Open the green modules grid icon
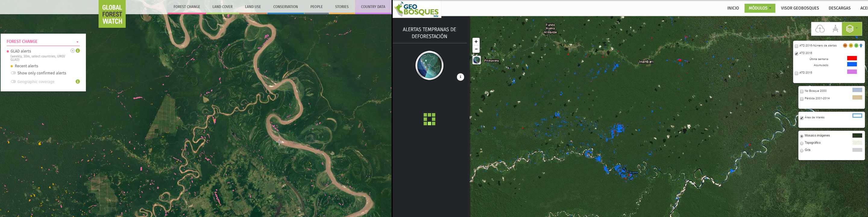The width and height of the screenshot is (868, 217). (429, 119)
